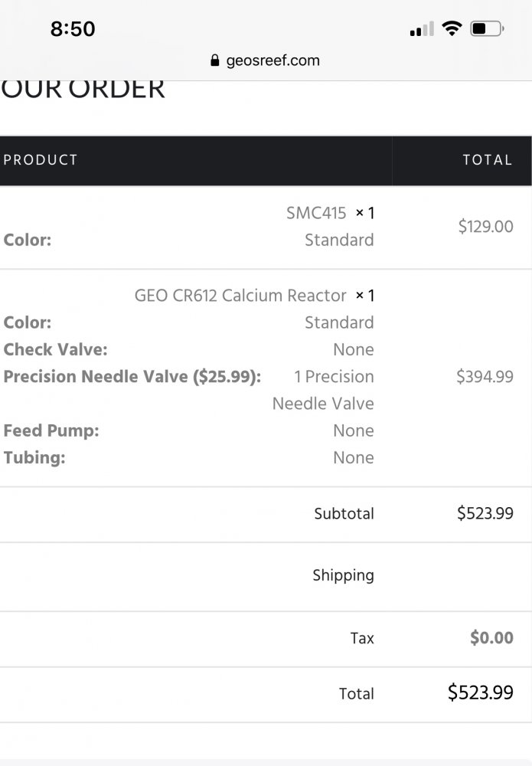Tap the Tubing label
The height and width of the screenshot is (766, 532).
pyautogui.click(x=34, y=457)
